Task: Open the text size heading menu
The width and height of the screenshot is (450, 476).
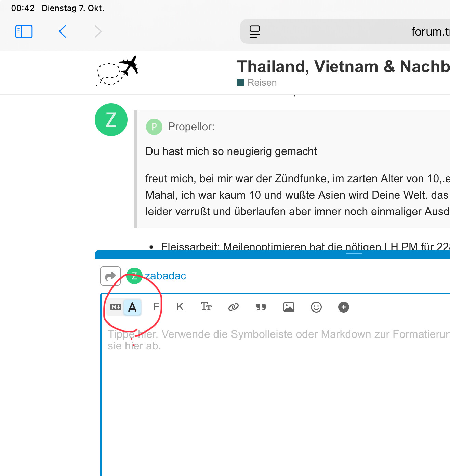Action: (206, 307)
